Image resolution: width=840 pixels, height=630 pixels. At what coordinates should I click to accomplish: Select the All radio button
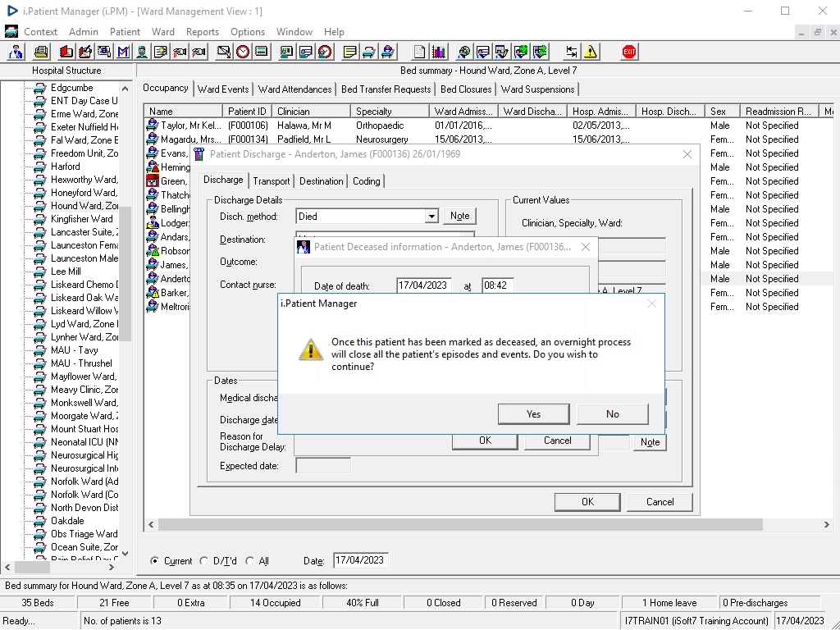[x=249, y=561]
